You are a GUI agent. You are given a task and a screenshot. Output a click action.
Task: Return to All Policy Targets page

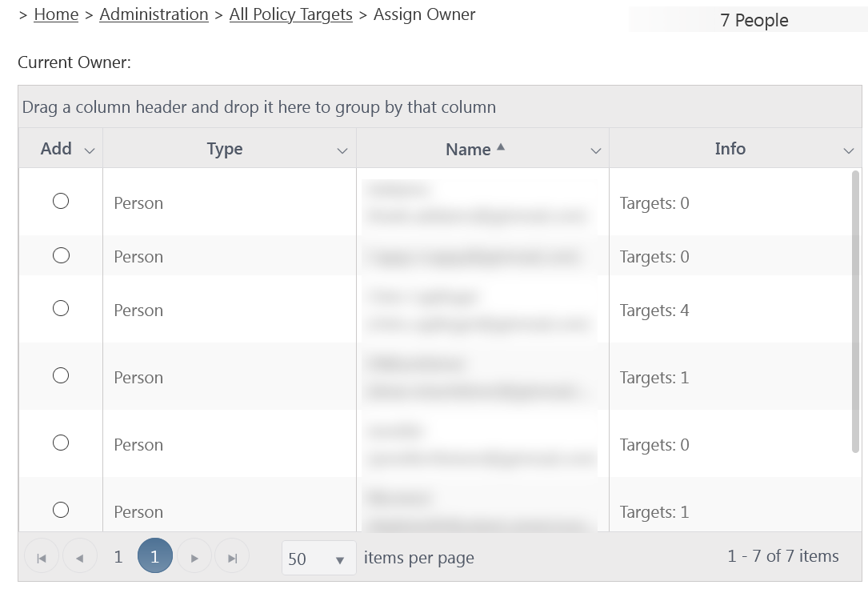click(290, 14)
